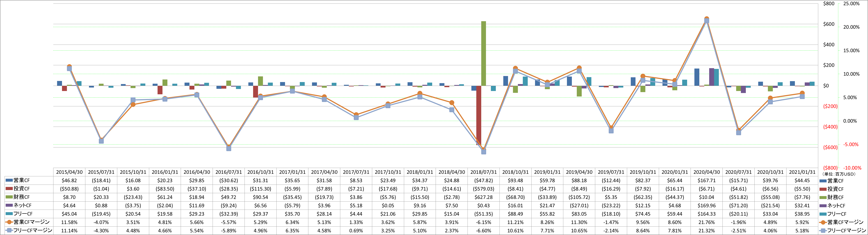Select the 投資CF cell ($83.50)
This screenshot has height=235, width=868.
(x=165, y=189)
